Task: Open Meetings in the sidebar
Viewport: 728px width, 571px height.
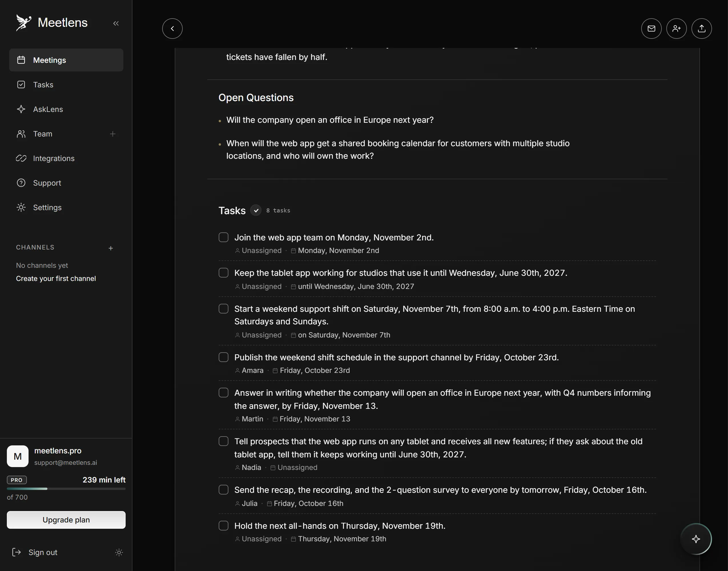Action: click(x=66, y=60)
